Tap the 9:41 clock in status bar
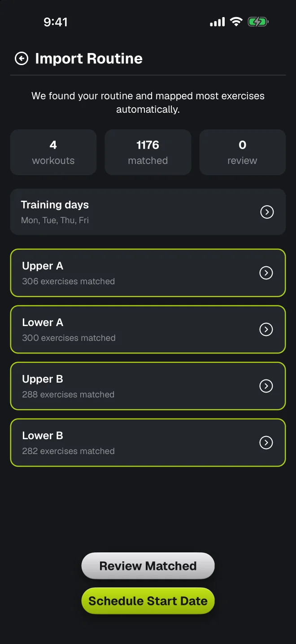This screenshot has height=644, width=296. point(56,22)
